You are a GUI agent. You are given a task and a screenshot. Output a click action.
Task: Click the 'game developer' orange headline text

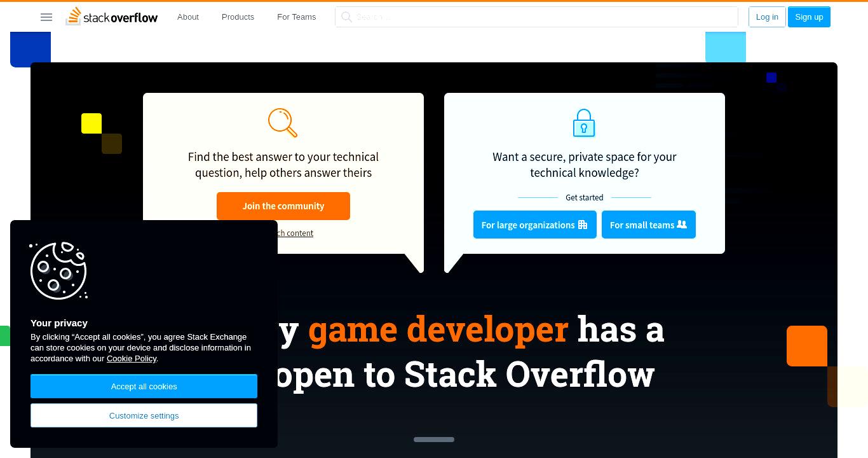coord(438,330)
